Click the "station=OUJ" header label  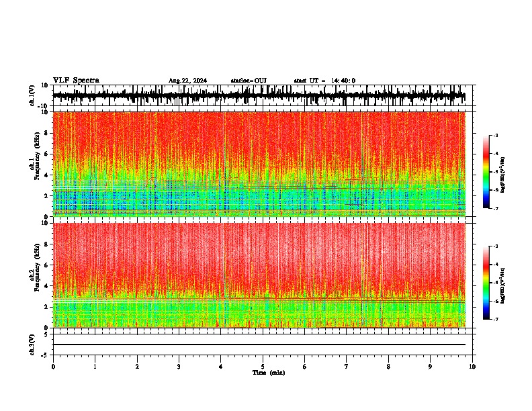coord(249,81)
